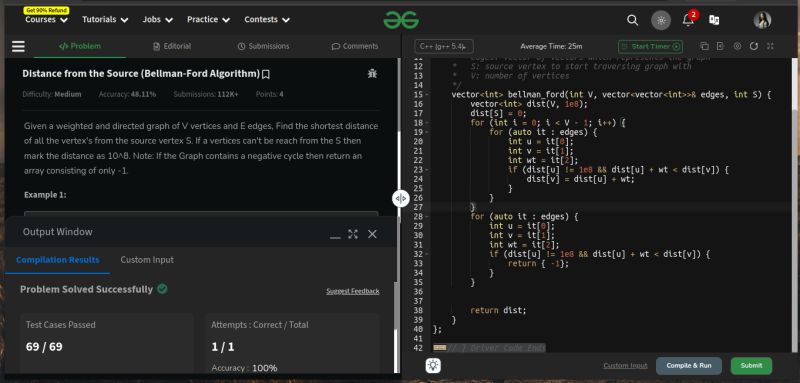Expand the Tutorials dropdown menu
This screenshot has height=383, width=800.
(106, 19)
